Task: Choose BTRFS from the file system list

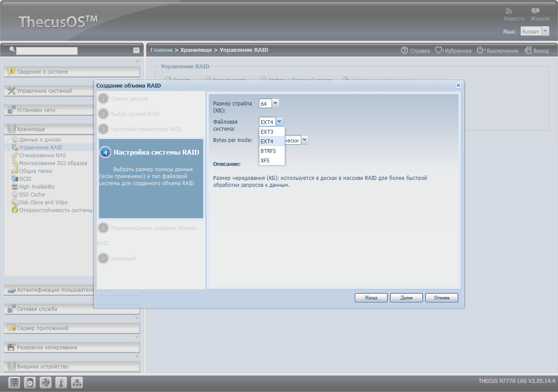Action: (x=272, y=151)
